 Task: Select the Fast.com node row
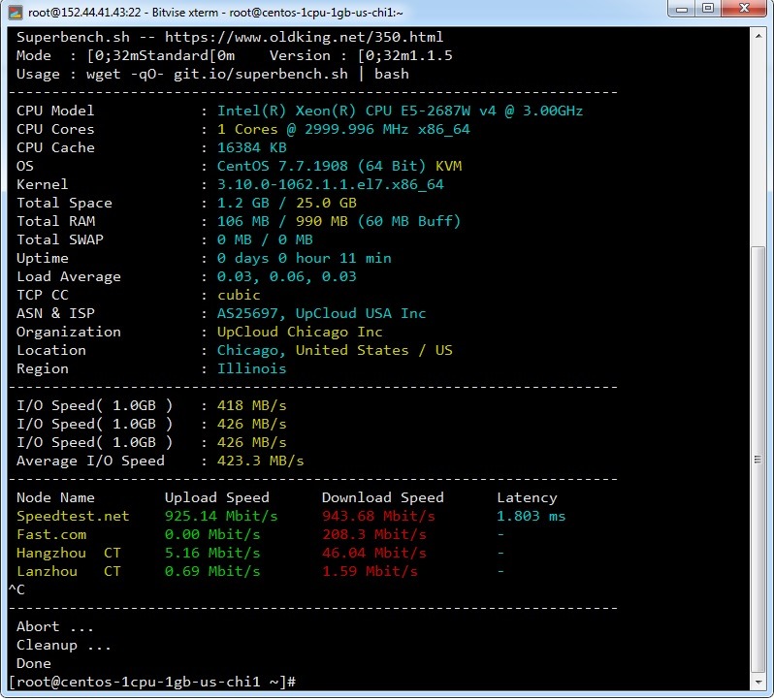(x=51, y=534)
